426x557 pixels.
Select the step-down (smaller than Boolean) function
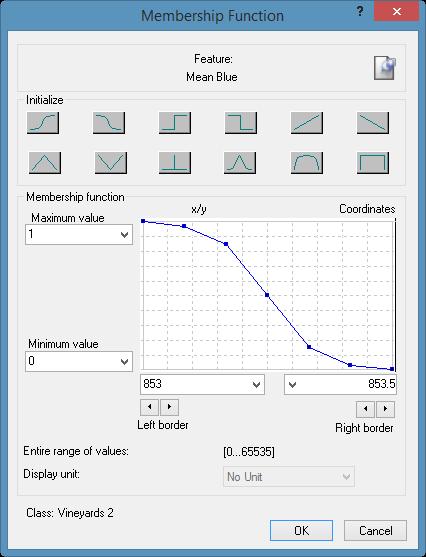coord(241,123)
